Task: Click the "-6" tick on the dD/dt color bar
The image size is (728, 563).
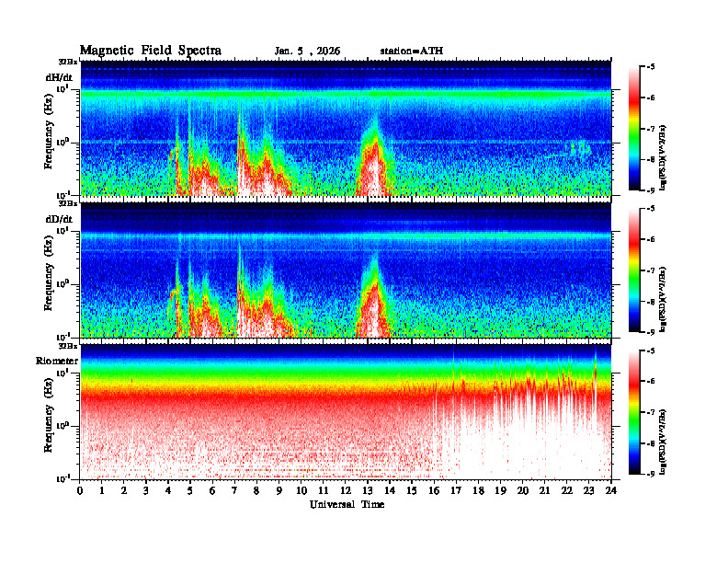Action: (652, 239)
